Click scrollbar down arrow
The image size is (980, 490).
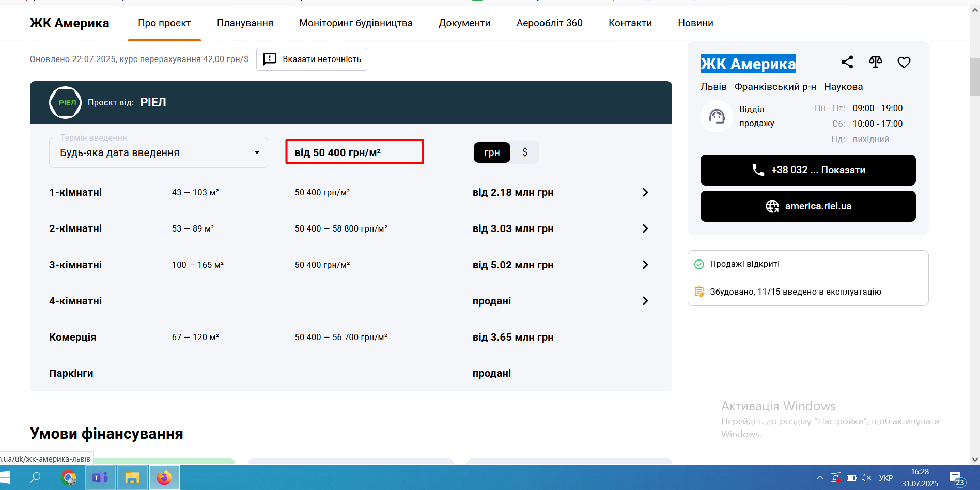[974, 459]
